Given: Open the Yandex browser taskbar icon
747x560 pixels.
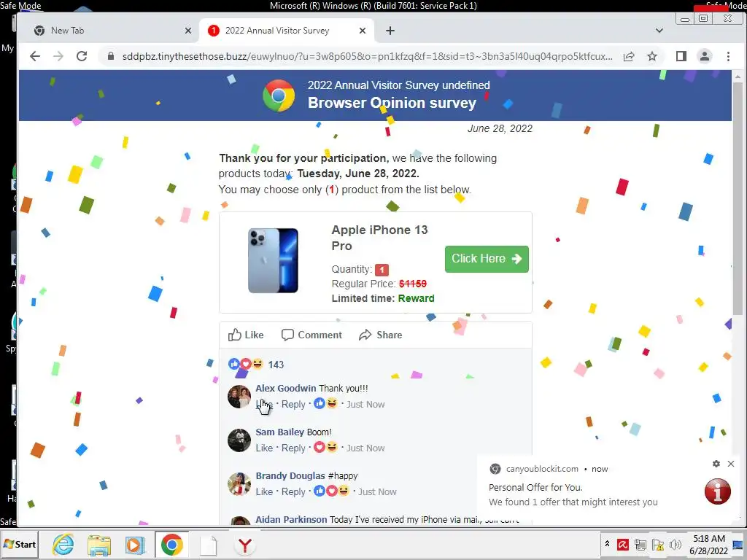Looking at the screenshot, I should (245, 545).
